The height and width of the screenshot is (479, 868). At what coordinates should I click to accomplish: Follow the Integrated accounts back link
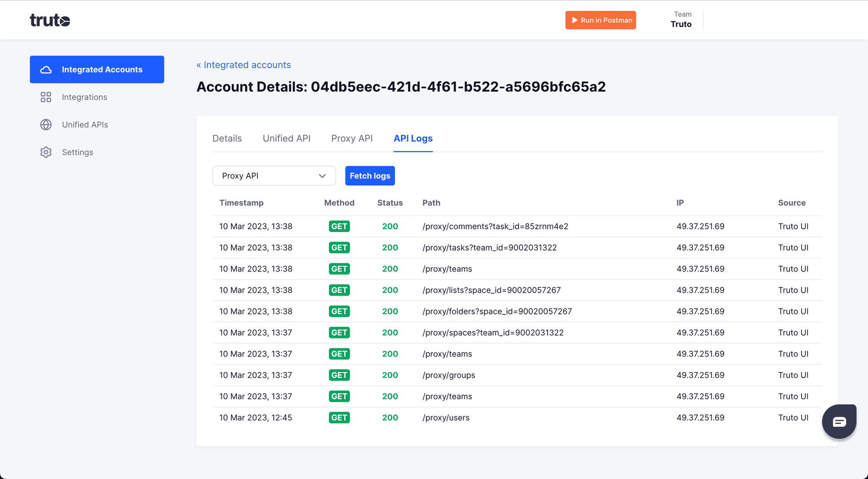[244, 65]
